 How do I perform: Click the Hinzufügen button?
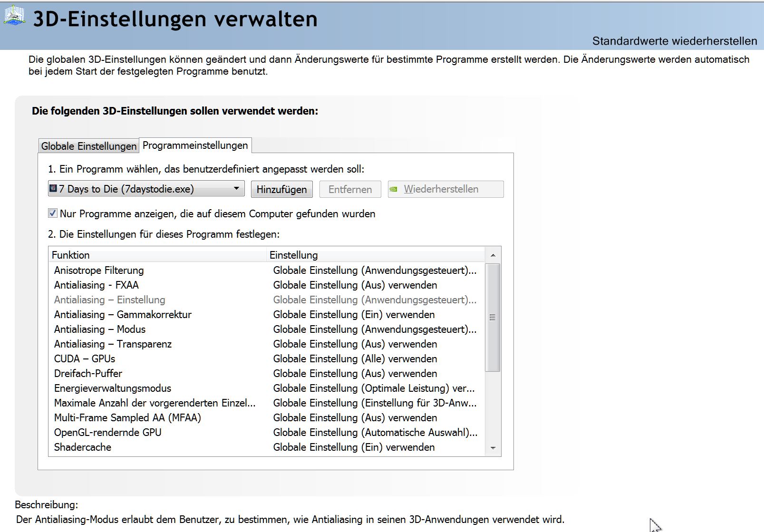281,189
